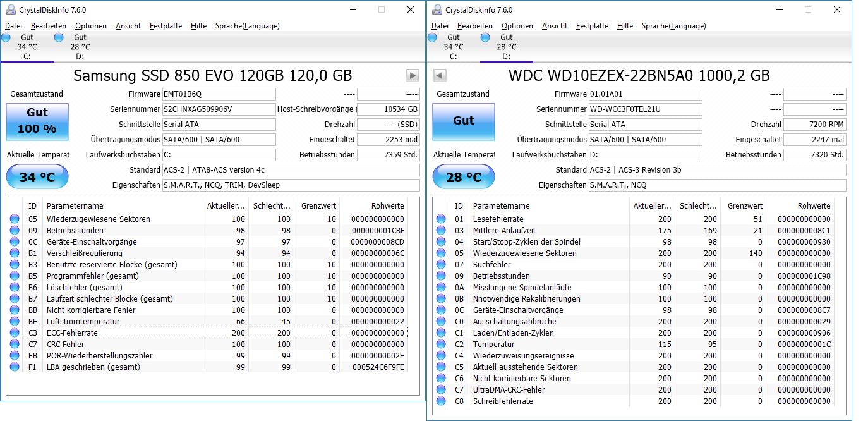Click Host-Schreibvorgänge field 10534 GB
This screenshot has height=421, width=868.
point(389,109)
